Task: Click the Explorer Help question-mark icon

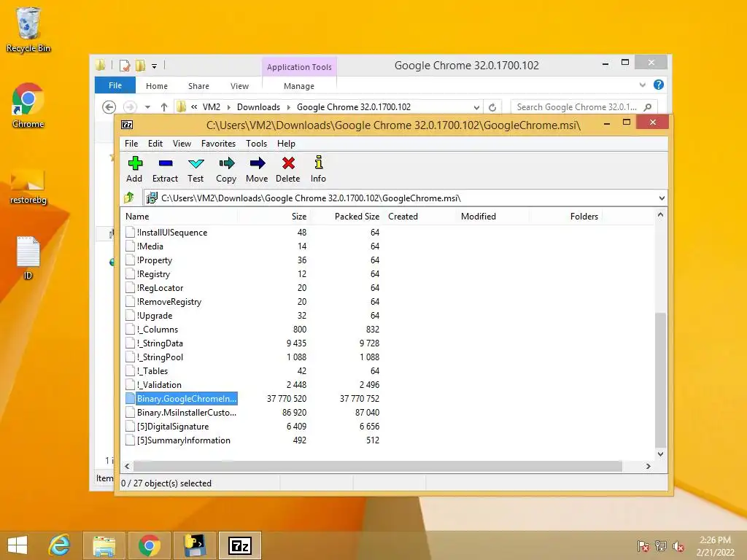Action: (x=659, y=85)
